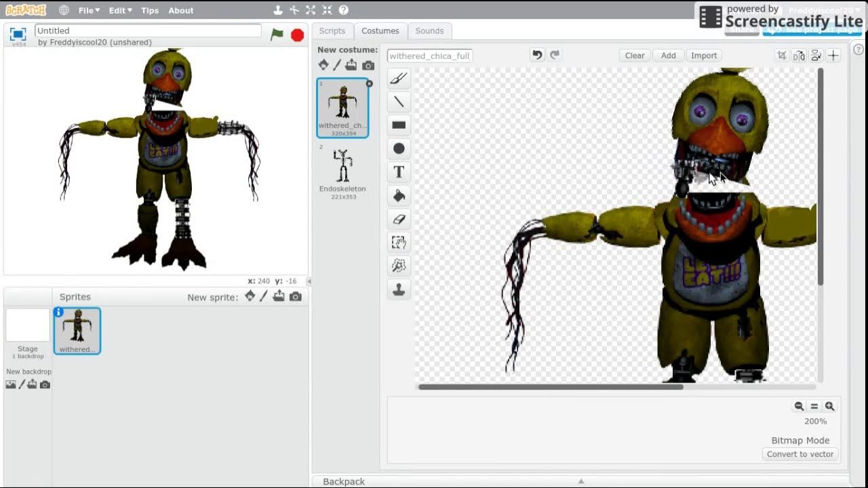Viewport: 868px width, 488px height.
Task: Click the Import button
Action: (704, 56)
